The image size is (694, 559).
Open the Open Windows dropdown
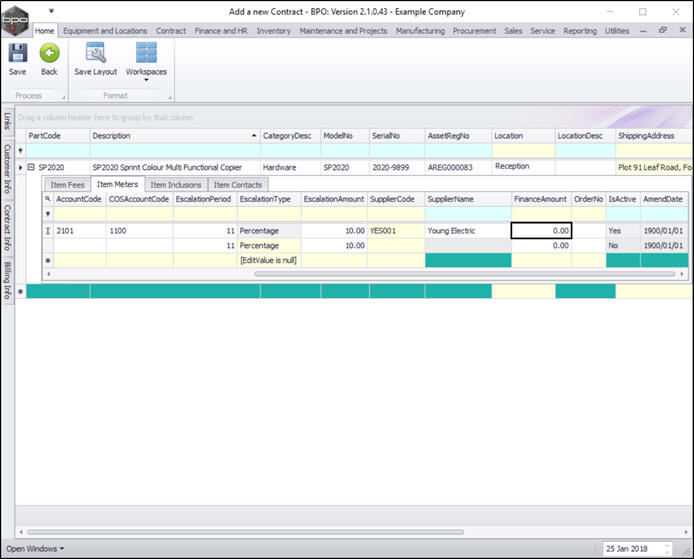(x=35, y=549)
